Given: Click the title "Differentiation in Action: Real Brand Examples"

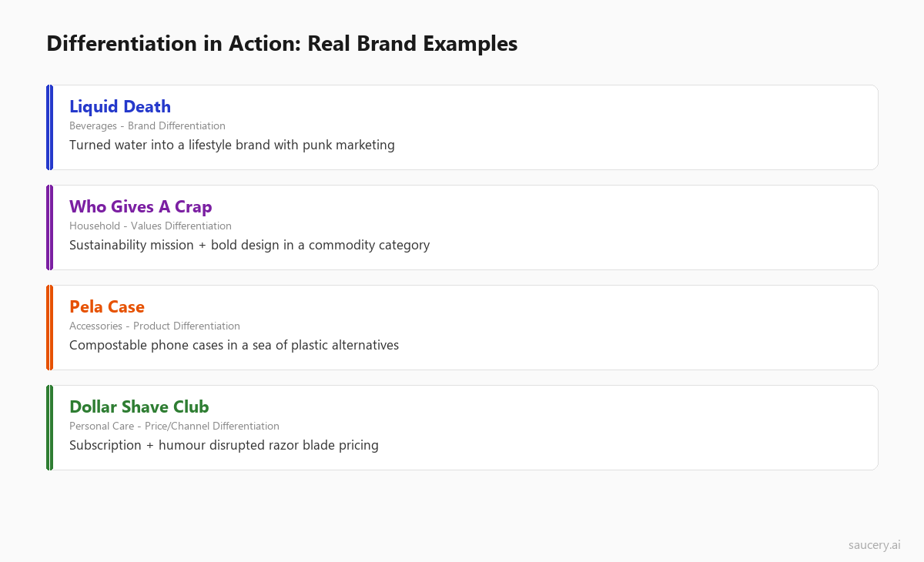Looking at the screenshot, I should [x=282, y=44].
